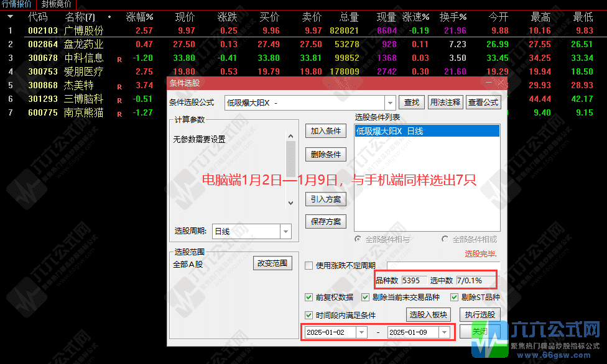This screenshot has width=607, height=364.
Task: Open the start date 2025-01-02 dropdown
Action: click(362, 331)
